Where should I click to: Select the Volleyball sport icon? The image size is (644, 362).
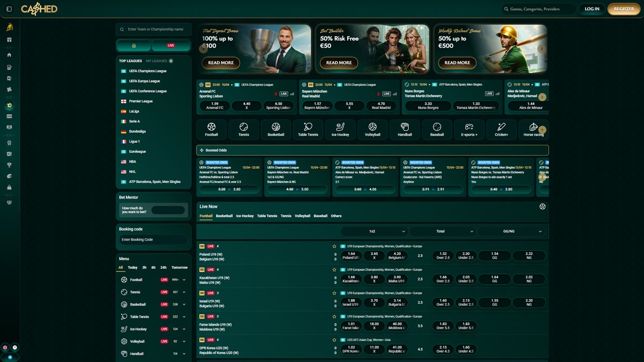pos(372,129)
